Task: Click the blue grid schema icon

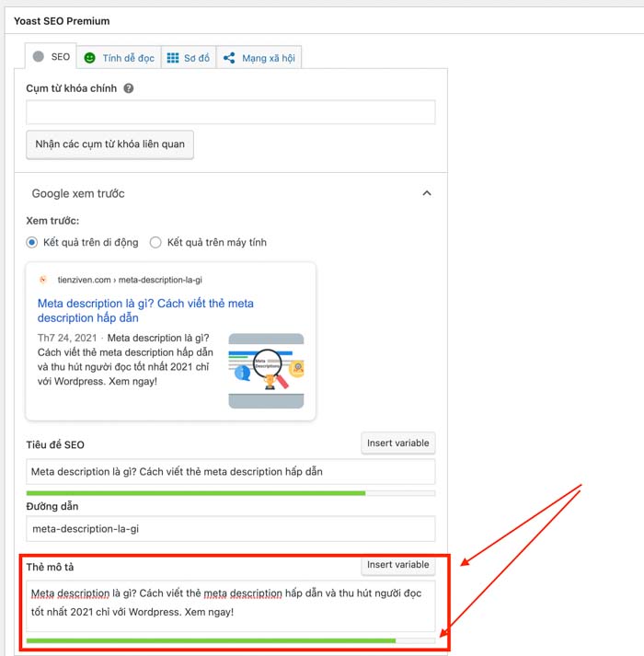Action: [173, 58]
